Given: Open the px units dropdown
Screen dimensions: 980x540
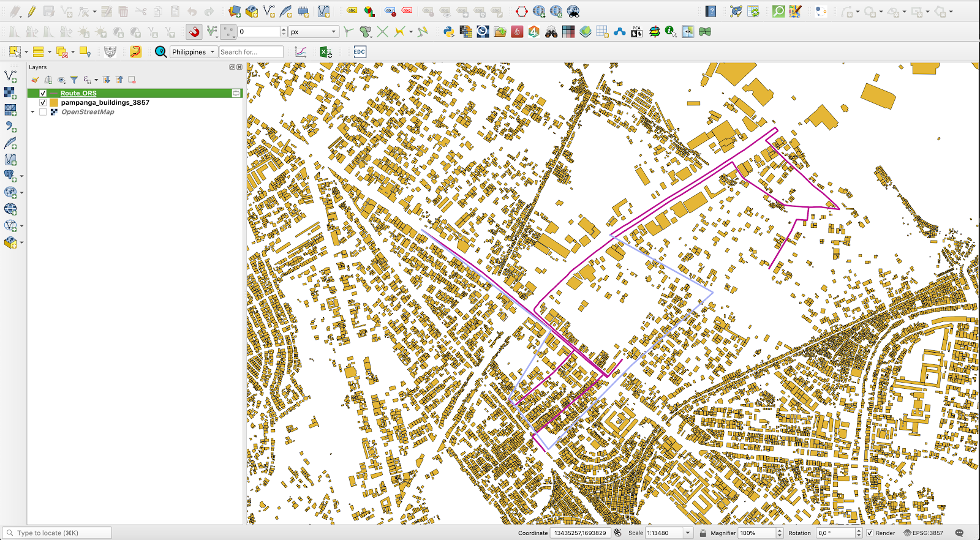Looking at the screenshot, I should (x=314, y=32).
